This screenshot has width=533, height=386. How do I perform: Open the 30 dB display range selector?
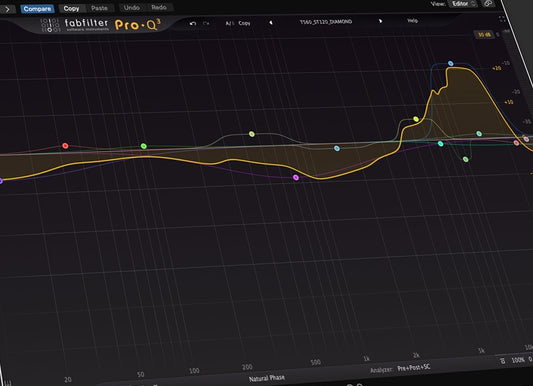[484, 35]
